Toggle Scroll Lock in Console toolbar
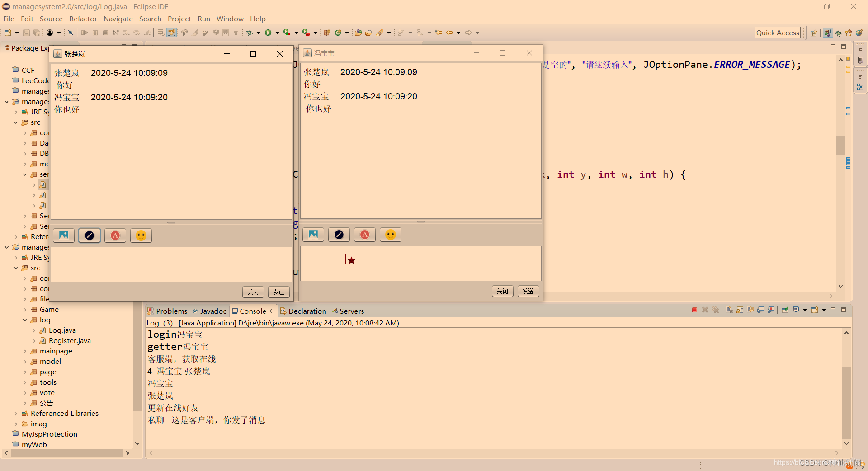This screenshot has height=471, width=868. click(740, 310)
